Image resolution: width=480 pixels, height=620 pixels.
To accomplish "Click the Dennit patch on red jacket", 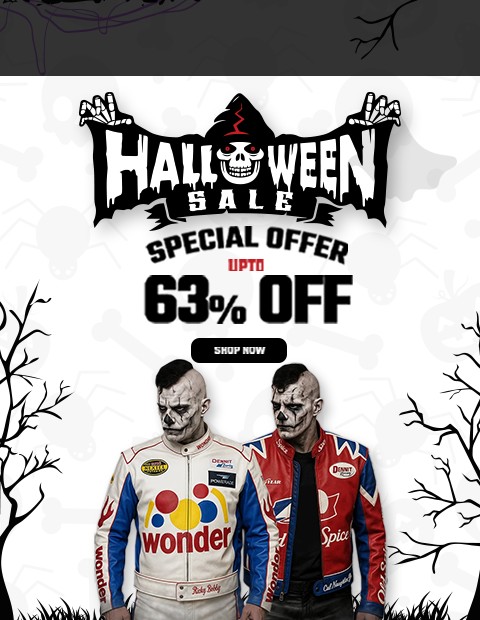I will (342, 471).
